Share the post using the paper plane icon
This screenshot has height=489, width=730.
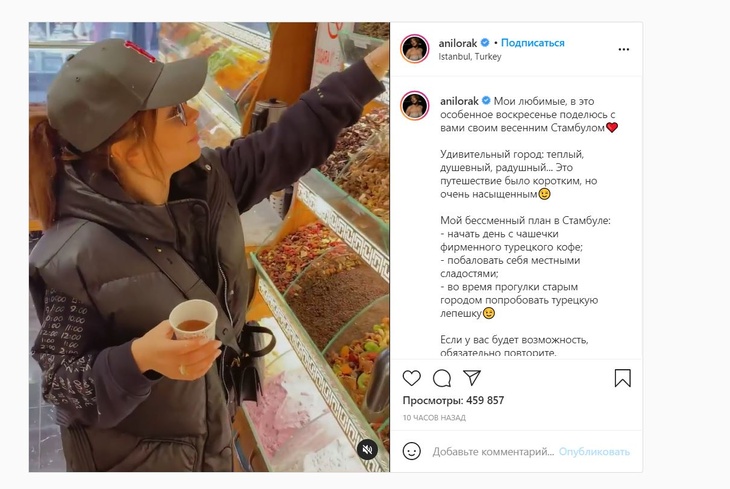click(472, 377)
